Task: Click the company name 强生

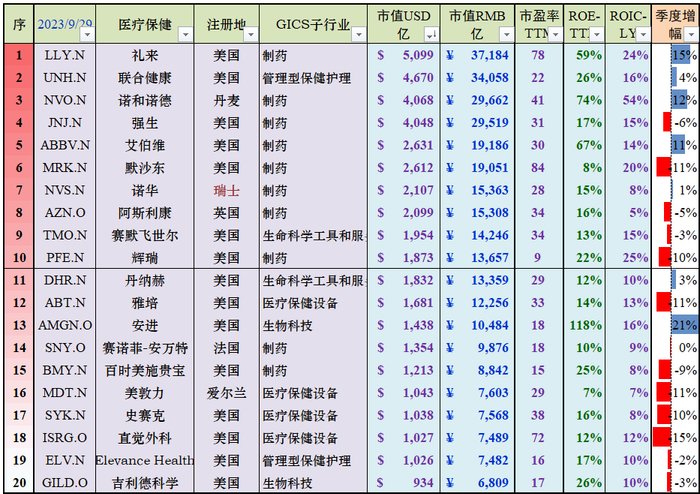Action: click(145, 123)
